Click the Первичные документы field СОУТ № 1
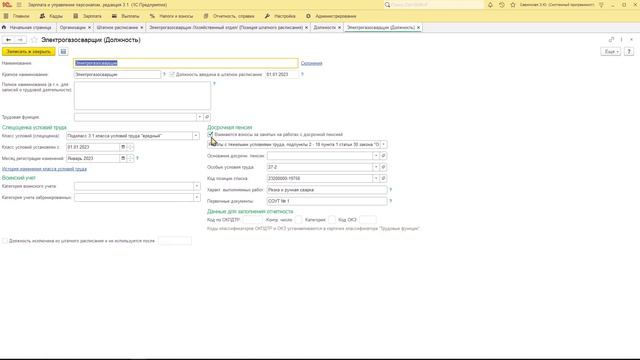Image resolution: width=640 pixels, height=360 pixels. click(327, 201)
